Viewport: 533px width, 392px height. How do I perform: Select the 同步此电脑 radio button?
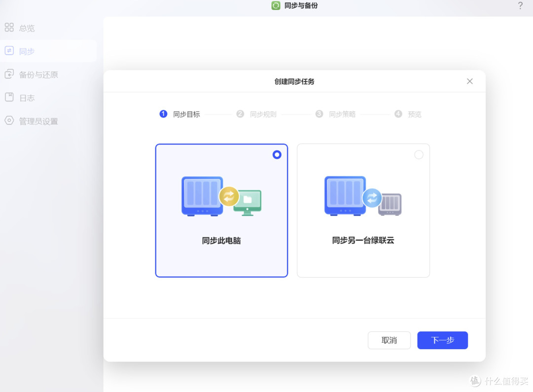point(277,155)
